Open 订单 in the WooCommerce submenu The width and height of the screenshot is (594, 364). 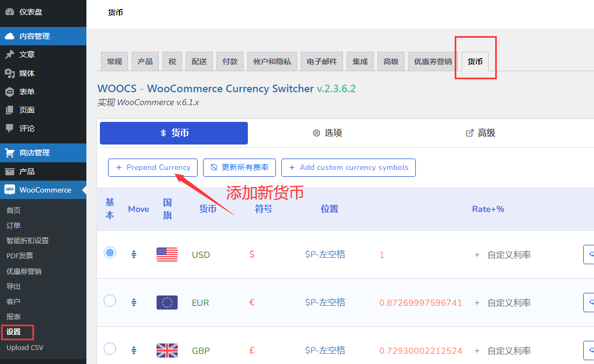13,225
